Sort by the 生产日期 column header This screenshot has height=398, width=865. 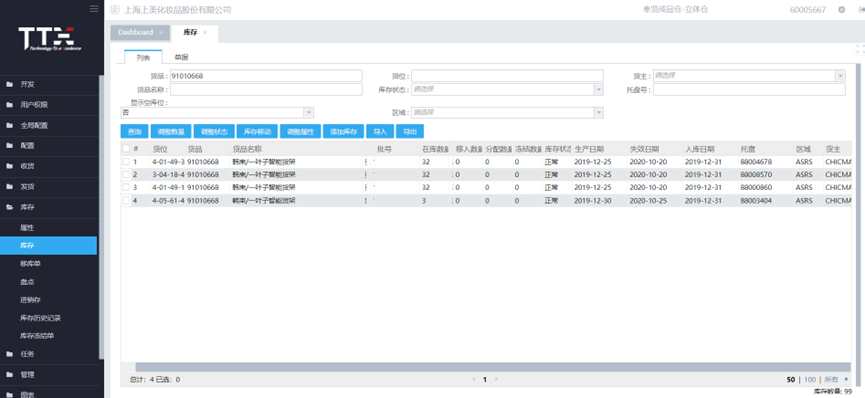tap(589, 149)
